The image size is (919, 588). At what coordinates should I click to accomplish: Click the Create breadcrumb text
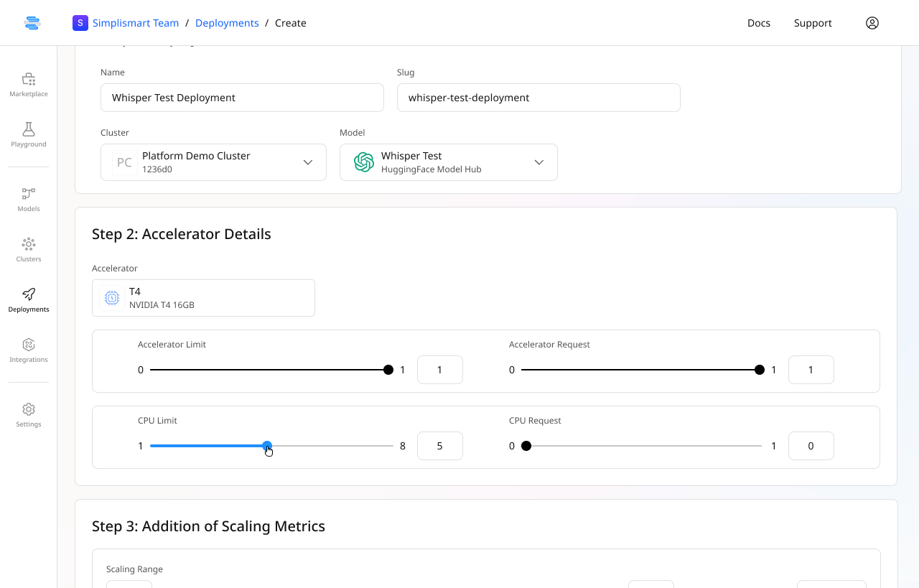(x=291, y=23)
